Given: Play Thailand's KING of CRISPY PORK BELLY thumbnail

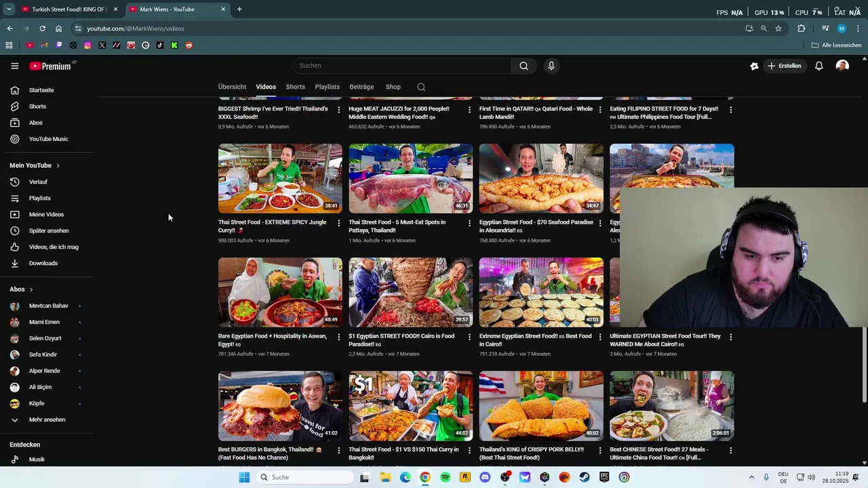Looking at the screenshot, I should [x=541, y=406].
